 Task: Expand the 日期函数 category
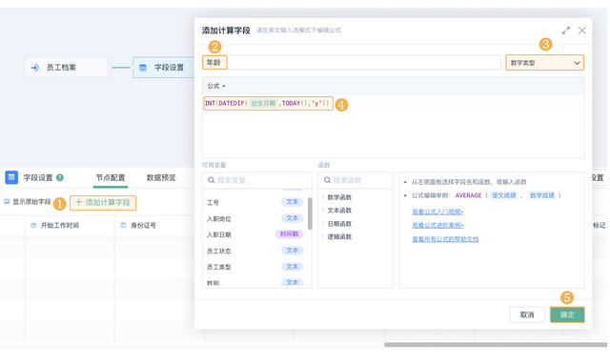(323, 224)
